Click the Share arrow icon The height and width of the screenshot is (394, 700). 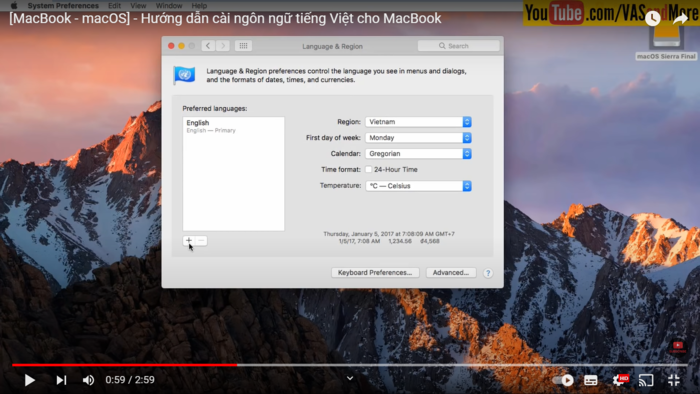click(680, 18)
